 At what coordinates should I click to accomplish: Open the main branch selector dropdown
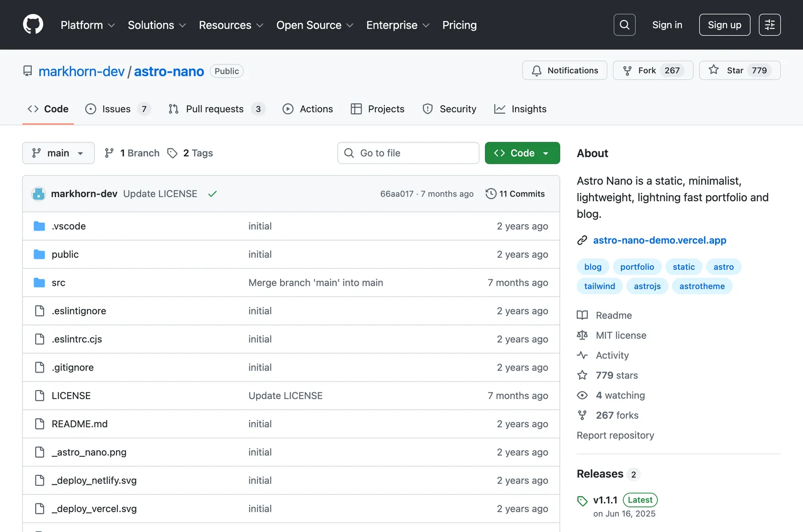click(58, 153)
